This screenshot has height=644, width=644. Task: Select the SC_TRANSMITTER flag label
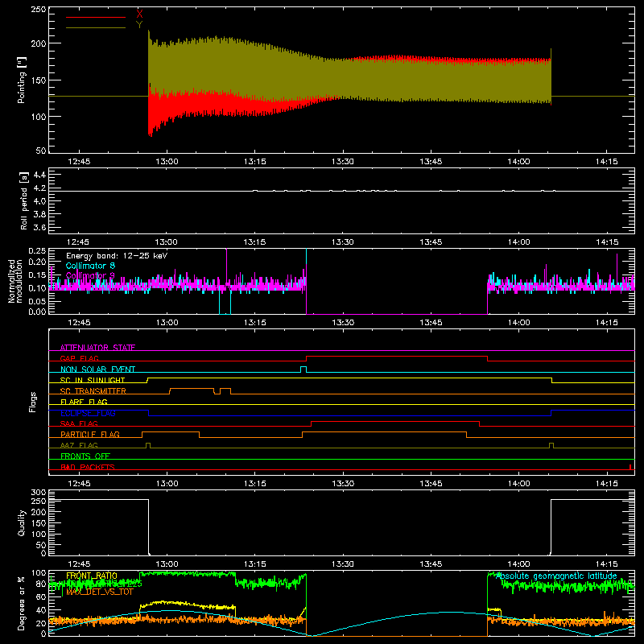click(93, 391)
